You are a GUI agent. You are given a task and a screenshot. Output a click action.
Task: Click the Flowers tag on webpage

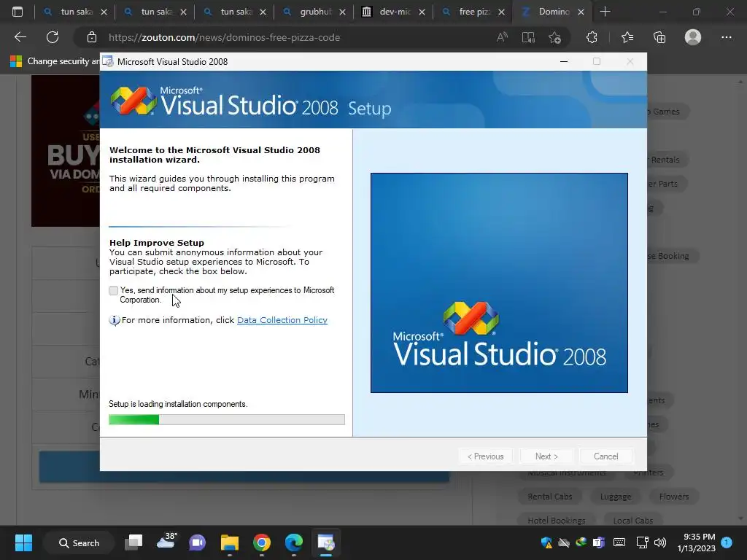pyautogui.click(x=673, y=496)
